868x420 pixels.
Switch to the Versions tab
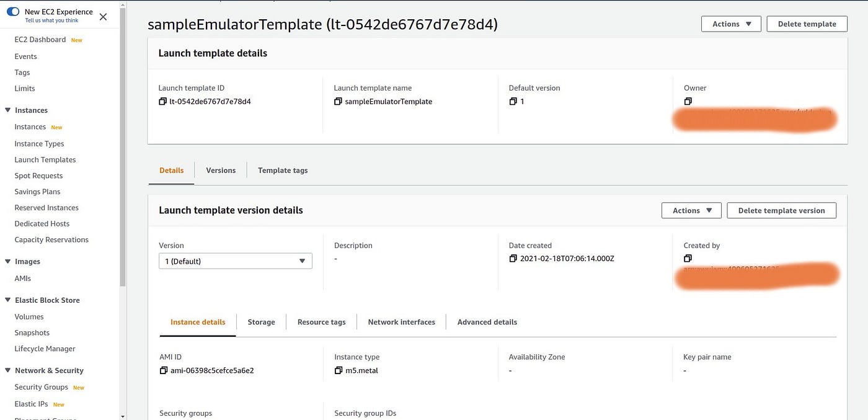221,169
